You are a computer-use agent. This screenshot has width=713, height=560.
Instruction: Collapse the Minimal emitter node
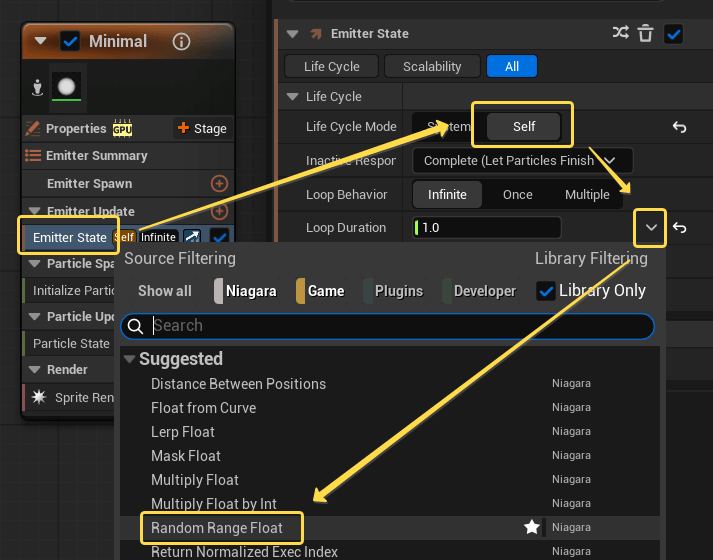click(x=40, y=41)
